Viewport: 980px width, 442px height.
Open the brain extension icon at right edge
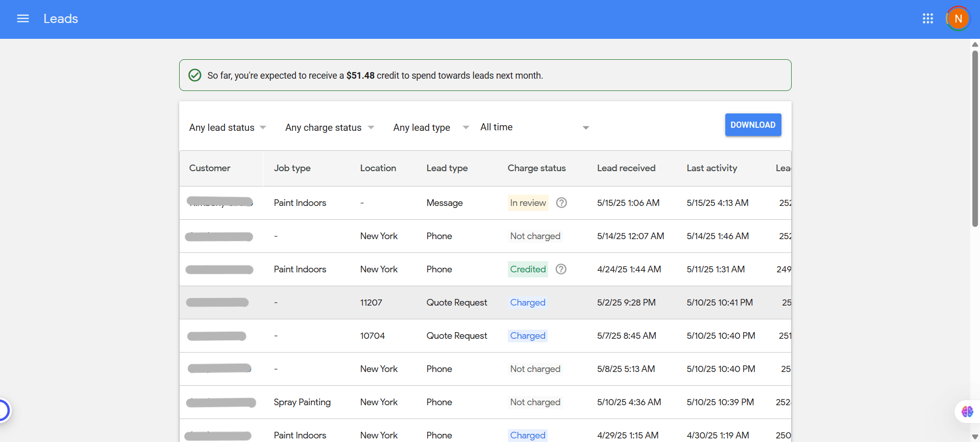pos(967,411)
